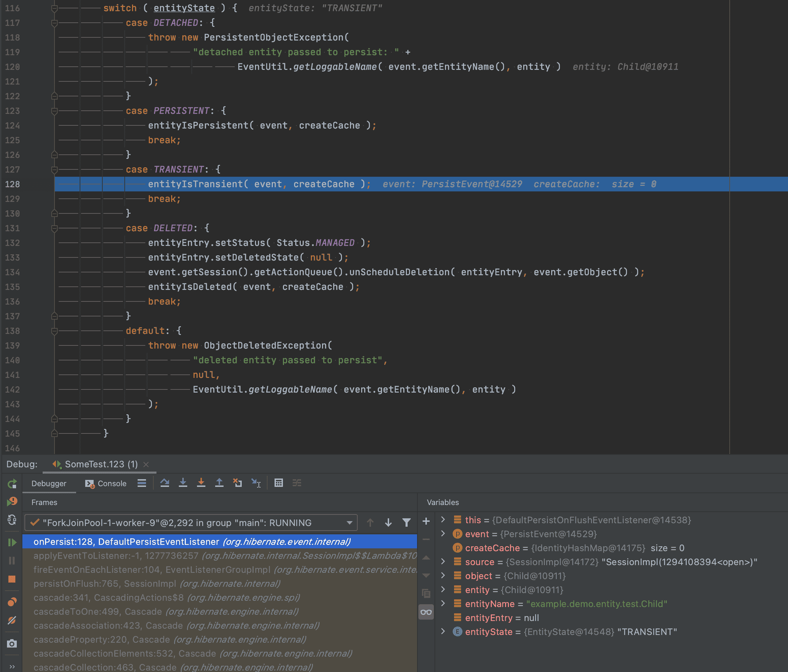Toggle Mute Breakpoints
The width and height of the screenshot is (788, 672).
[12, 620]
